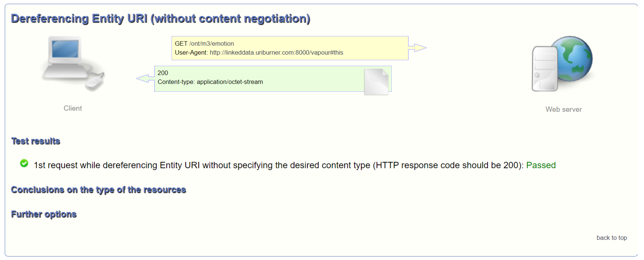The width and height of the screenshot is (644, 260).
Task: Open the linkeddata.uriburner.com vapour User-Agent link
Action: pyautogui.click(x=276, y=53)
